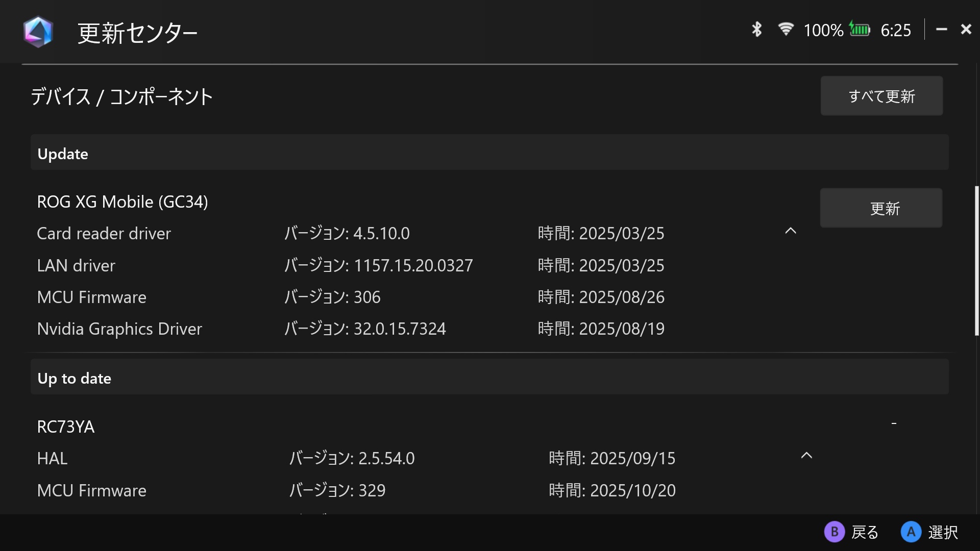Select the Up to date section header
This screenshot has width=980, height=551.
click(x=74, y=378)
